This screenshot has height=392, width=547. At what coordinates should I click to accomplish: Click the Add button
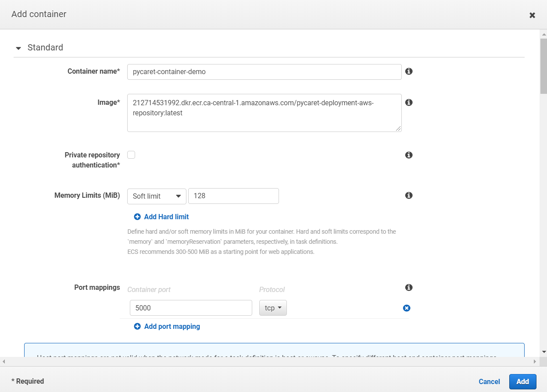click(522, 381)
